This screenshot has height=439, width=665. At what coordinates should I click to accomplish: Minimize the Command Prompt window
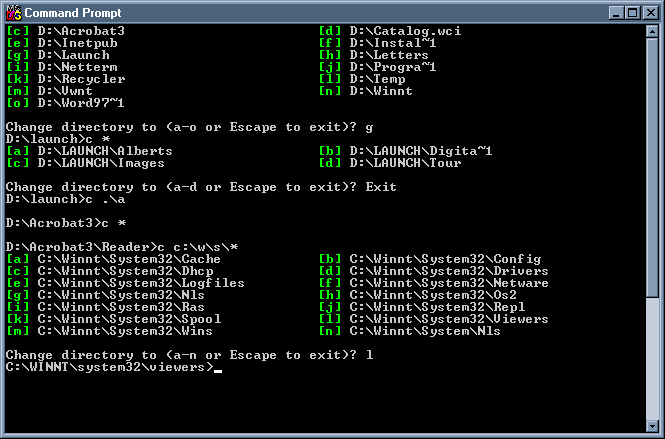615,12
